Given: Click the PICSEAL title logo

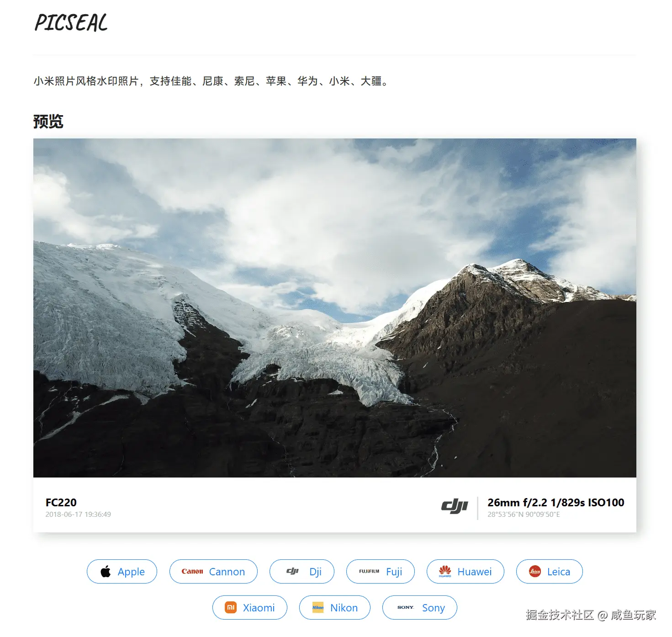Looking at the screenshot, I should pyautogui.click(x=71, y=23).
